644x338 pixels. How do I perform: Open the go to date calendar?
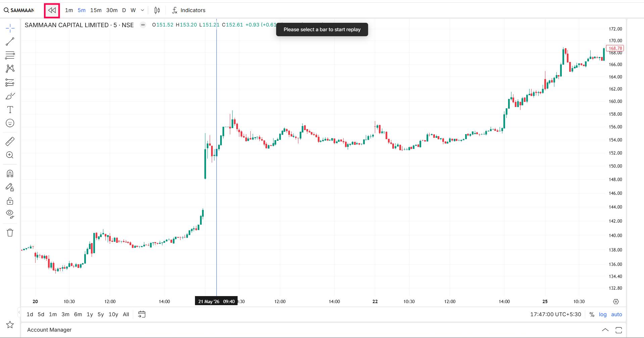click(x=142, y=315)
